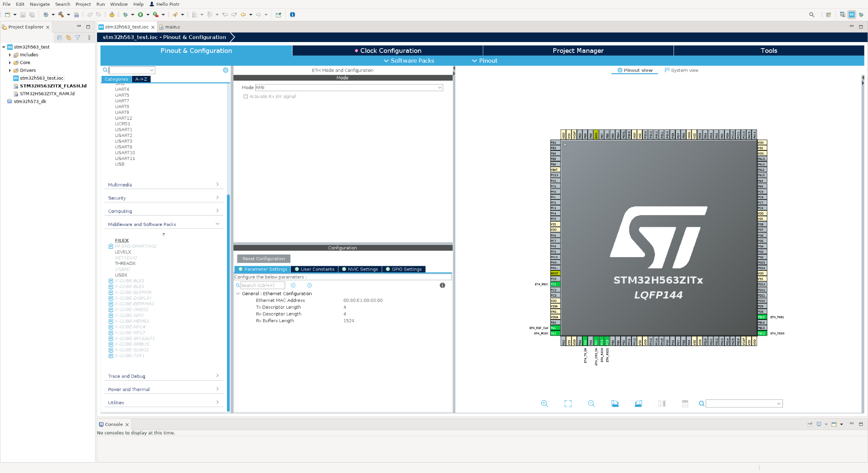
Task: Click Reset Configuration button
Action: tap(263, 259)
